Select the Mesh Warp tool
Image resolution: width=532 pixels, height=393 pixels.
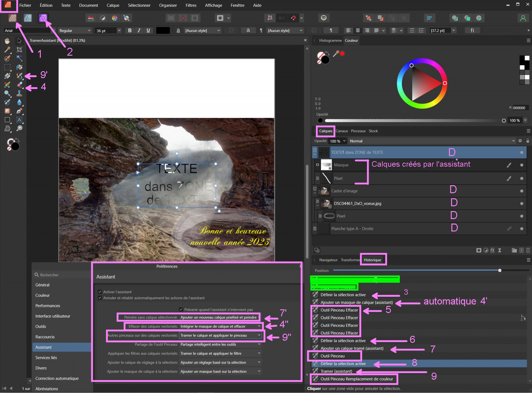coord(7,128)
